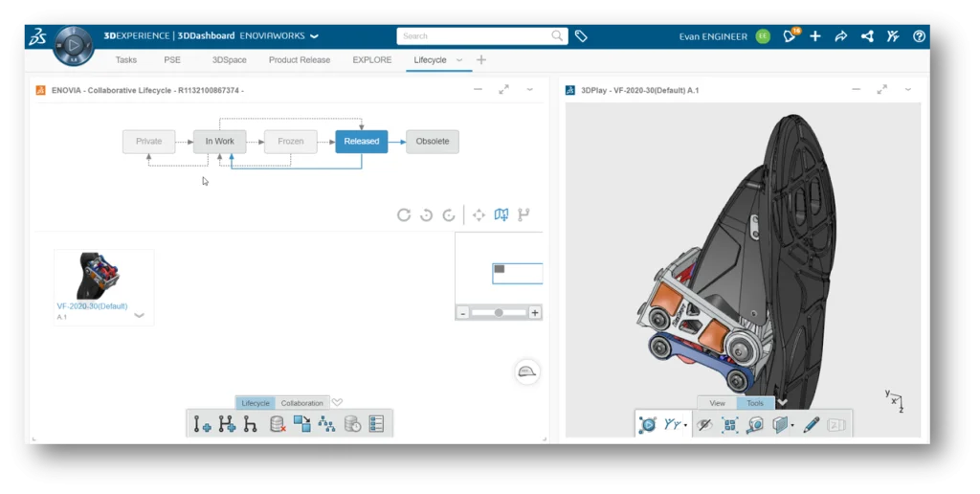Click the refresh icon above the minimap

click(x=404, y=215)
